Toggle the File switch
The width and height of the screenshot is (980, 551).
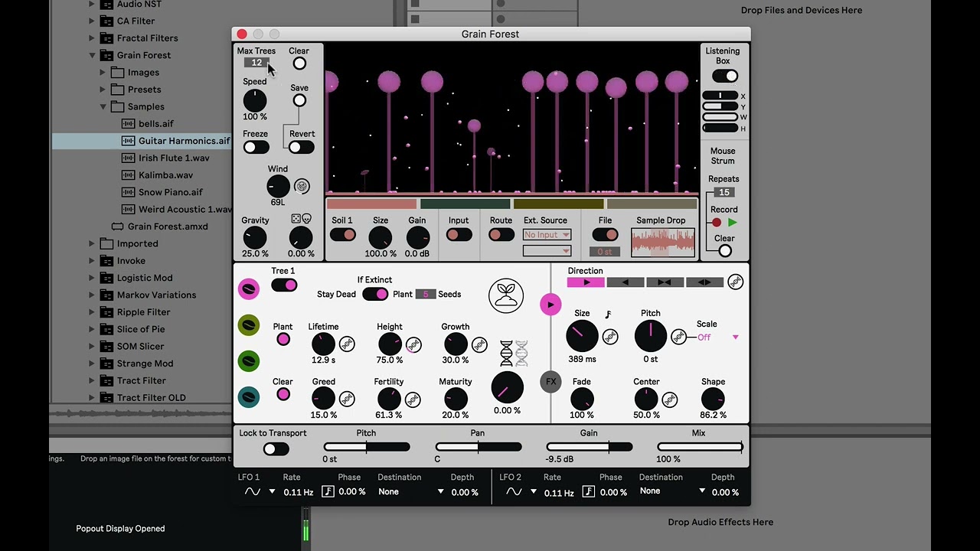point(605,235)
